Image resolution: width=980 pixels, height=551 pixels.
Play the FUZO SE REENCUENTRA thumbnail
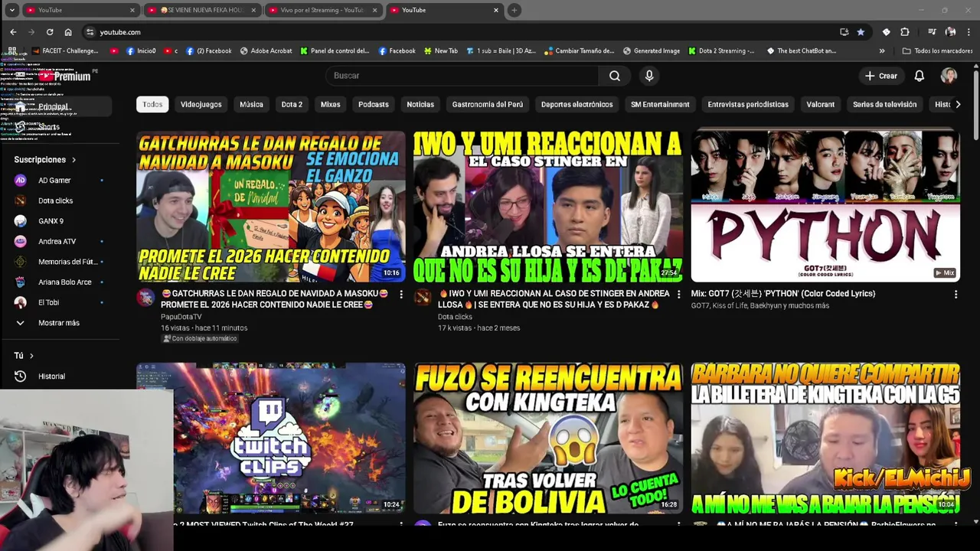tap(548, 438)
